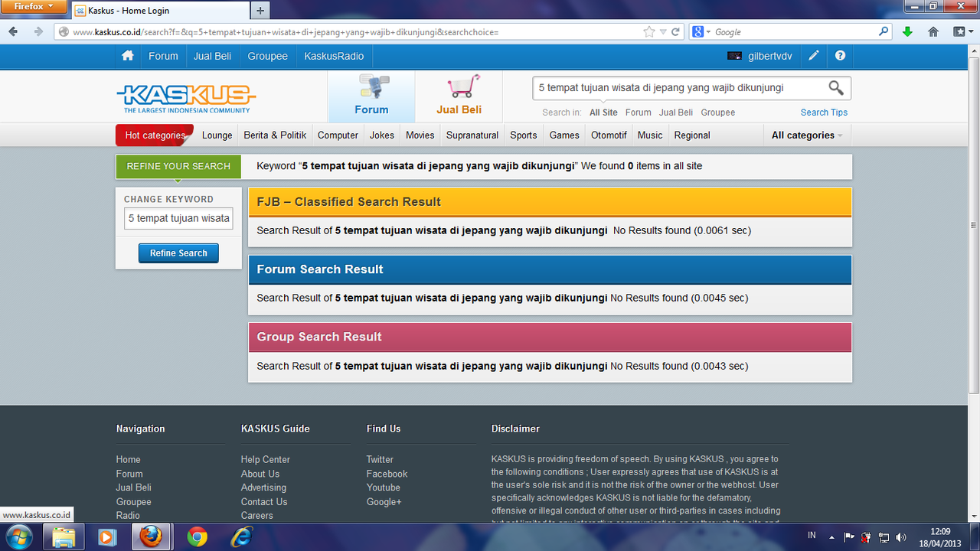Open Google Chrome from taskbar
The image size is (980, 551).
197,537
